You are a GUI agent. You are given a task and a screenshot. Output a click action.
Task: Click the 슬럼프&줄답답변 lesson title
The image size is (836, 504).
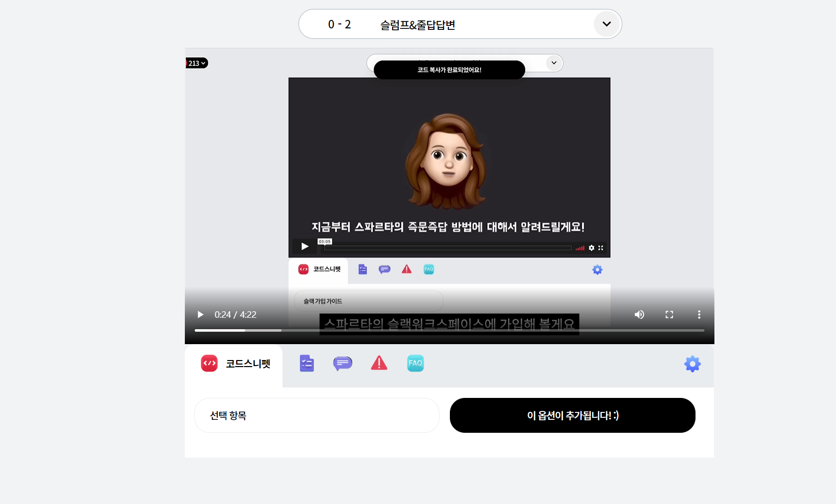418,25
